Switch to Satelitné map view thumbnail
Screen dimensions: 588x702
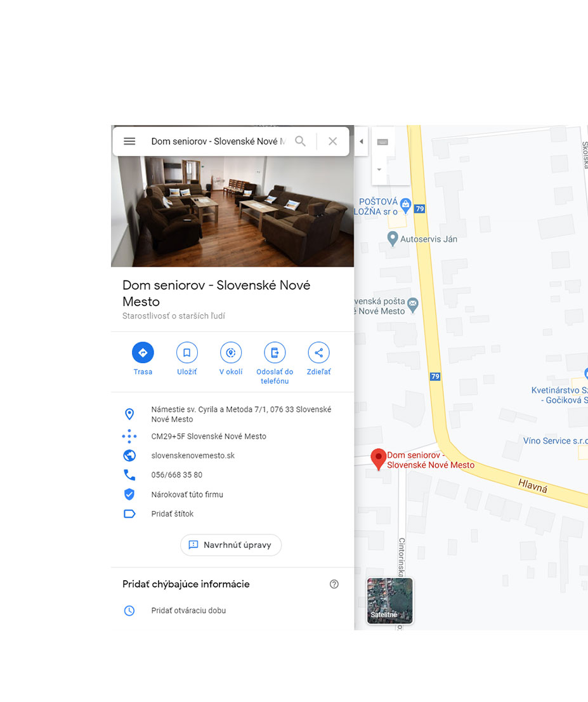(389, 600)
